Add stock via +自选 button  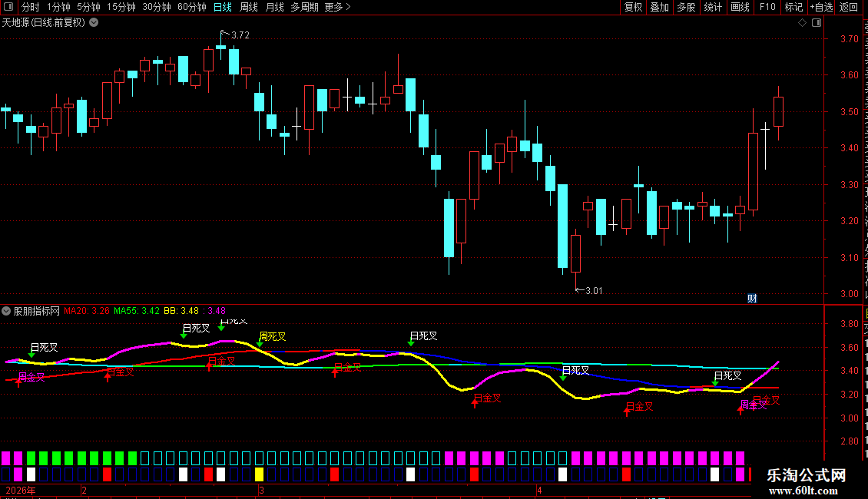click(821, 7)
